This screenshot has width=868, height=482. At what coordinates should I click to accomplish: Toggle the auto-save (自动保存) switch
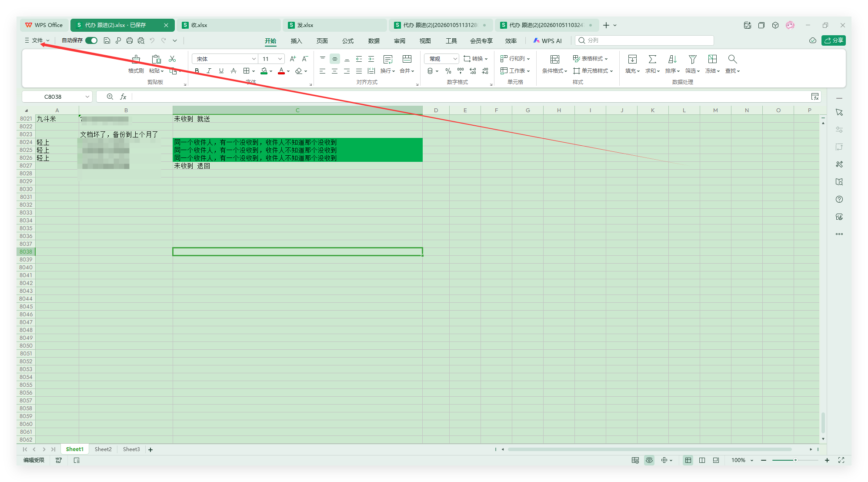pyautogui.click(x=91, y=40)
